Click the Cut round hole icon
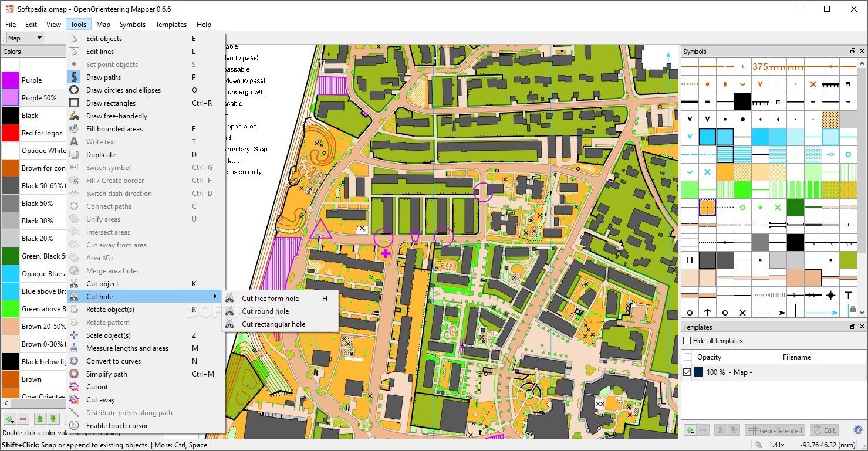This screenshot has width=868, height=451. [x=229, y=311]
